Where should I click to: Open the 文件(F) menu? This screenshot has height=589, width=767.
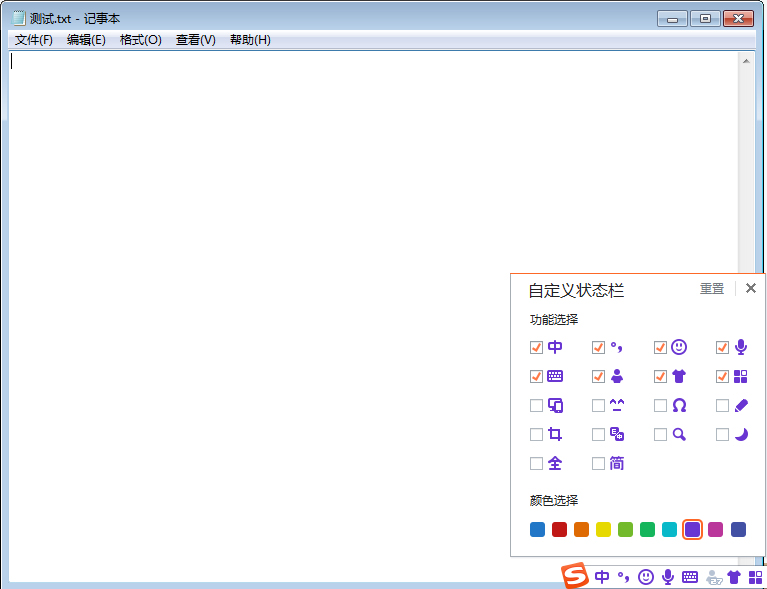[34, 40]
